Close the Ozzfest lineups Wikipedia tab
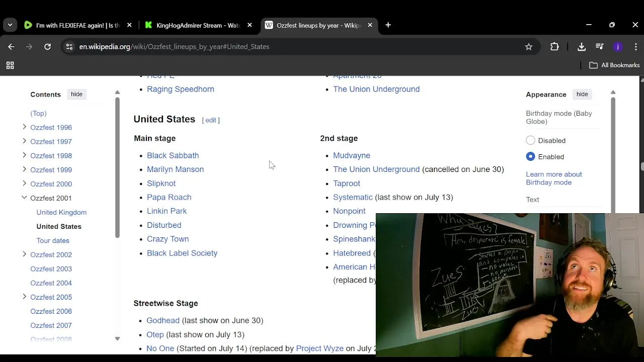Image resolution: width=644 pixels, height=362 pixels. (370, 25)
